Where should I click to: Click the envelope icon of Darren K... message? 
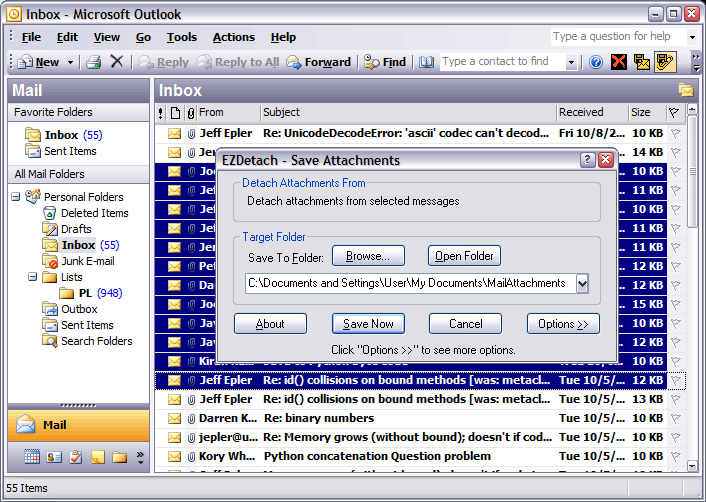pos(174,418)
